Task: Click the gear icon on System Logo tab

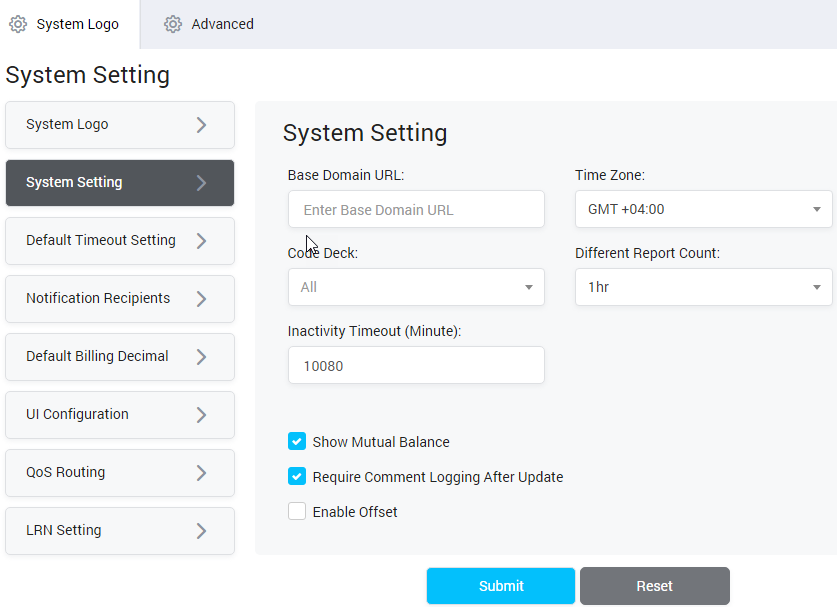Action: pos(18,24)
